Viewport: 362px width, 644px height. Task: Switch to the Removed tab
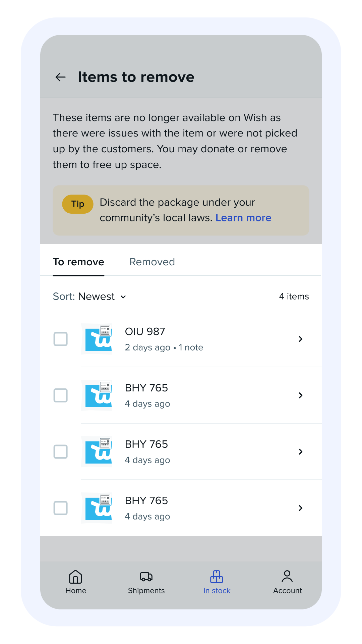tap(152, 262)
